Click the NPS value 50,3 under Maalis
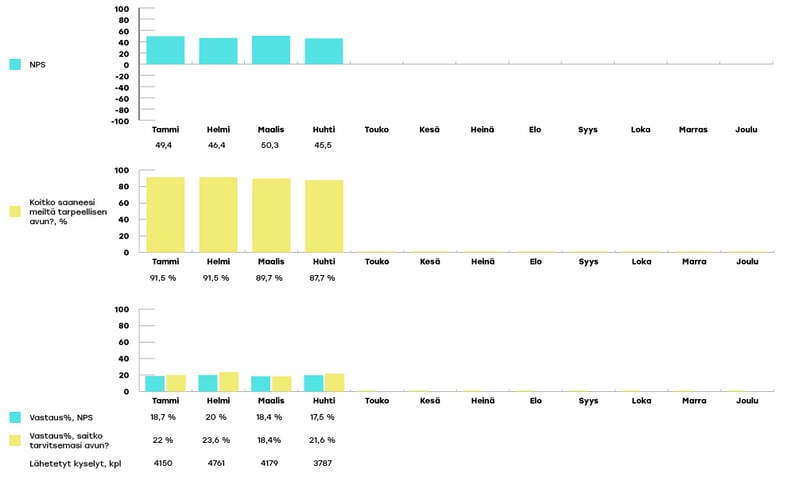The height and width of the screenshot is (477, 795). (270, 145)
